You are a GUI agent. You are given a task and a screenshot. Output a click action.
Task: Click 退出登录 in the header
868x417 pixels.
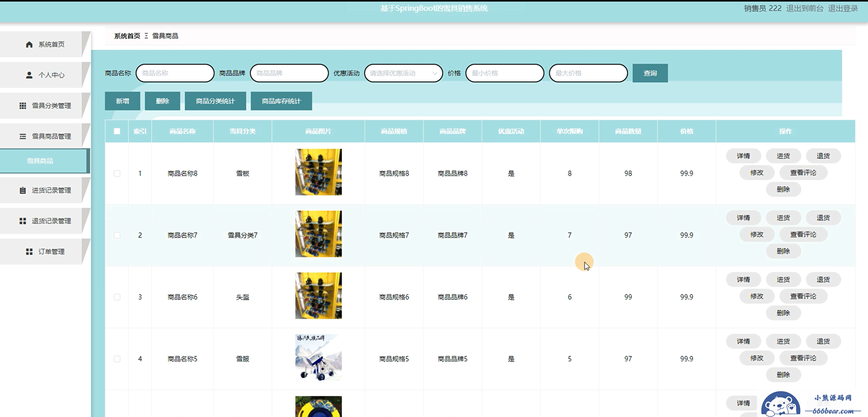tap(843, 8)
